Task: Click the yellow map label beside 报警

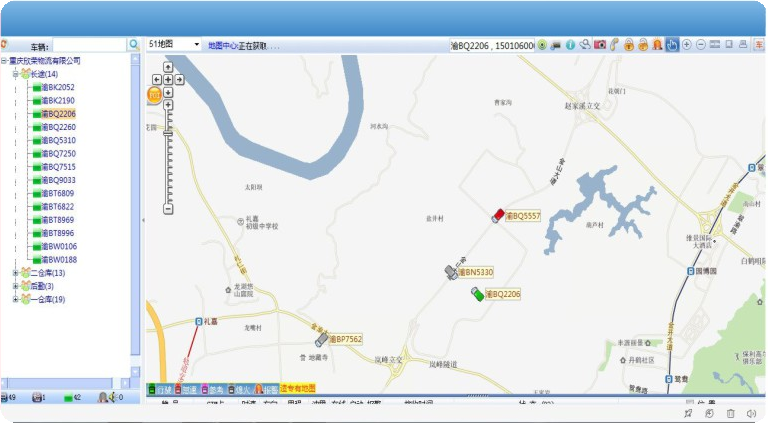Action: click(298, 389)
